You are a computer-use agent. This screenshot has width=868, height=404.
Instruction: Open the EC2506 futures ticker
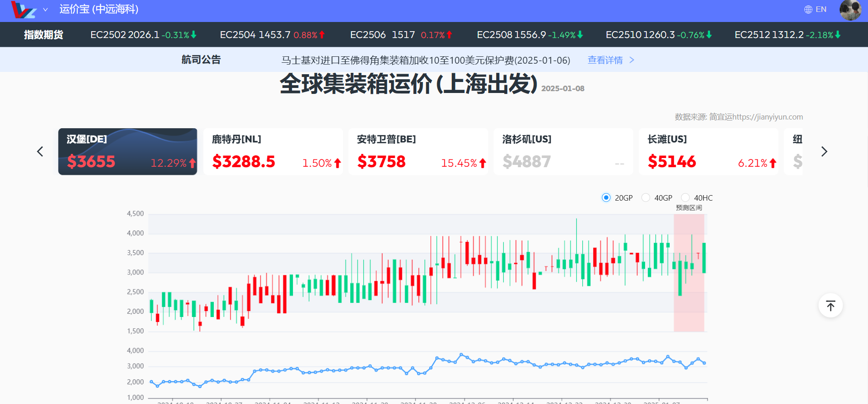[401, 35]
